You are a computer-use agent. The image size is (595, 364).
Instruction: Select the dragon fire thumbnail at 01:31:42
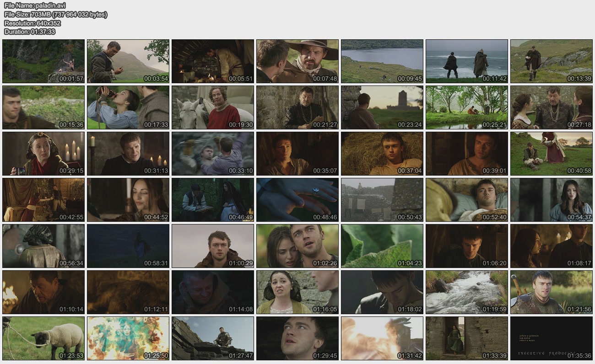(382, 338)
